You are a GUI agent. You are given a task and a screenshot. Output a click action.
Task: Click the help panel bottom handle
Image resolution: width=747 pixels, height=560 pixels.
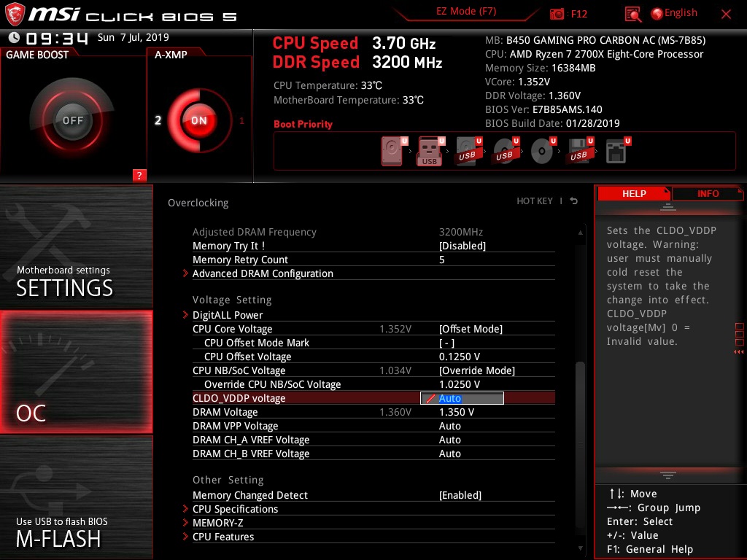(x=668, y=475)
